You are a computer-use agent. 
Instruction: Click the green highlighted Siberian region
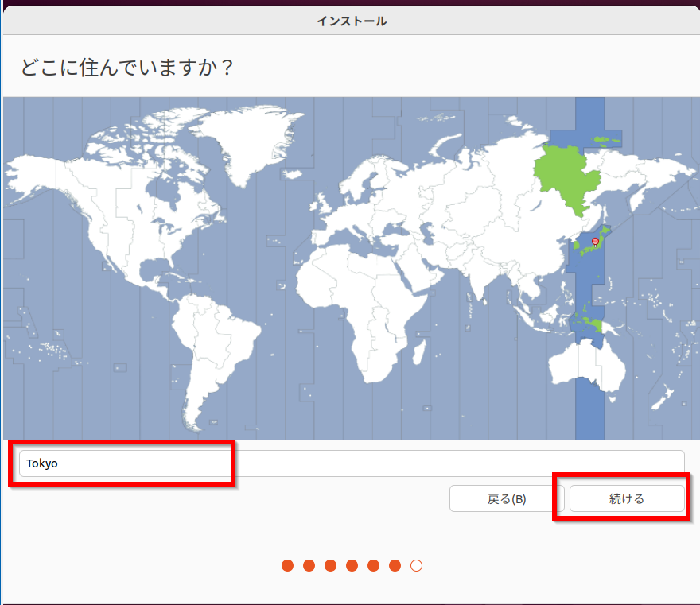point(566,176)
